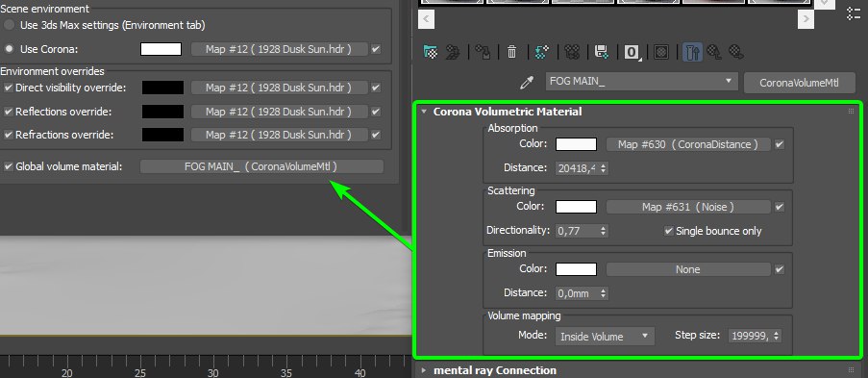
Task: Open Map #630 (CoronaDistance) absorption map
Action: [688, 144]
